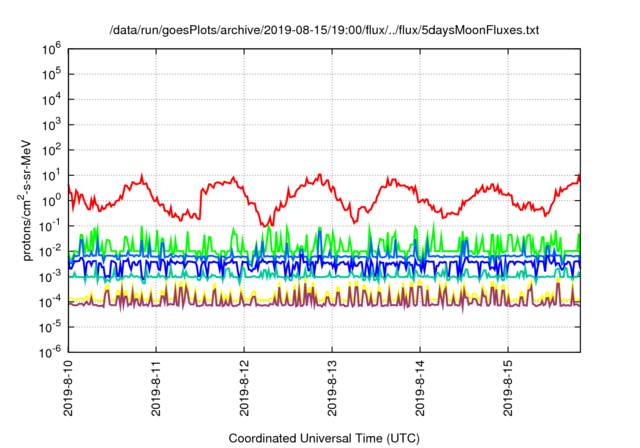Screen dimensions: 640x448
Task: Click the 10^0 y-axis tick label
Action: (x=51, y=201)
